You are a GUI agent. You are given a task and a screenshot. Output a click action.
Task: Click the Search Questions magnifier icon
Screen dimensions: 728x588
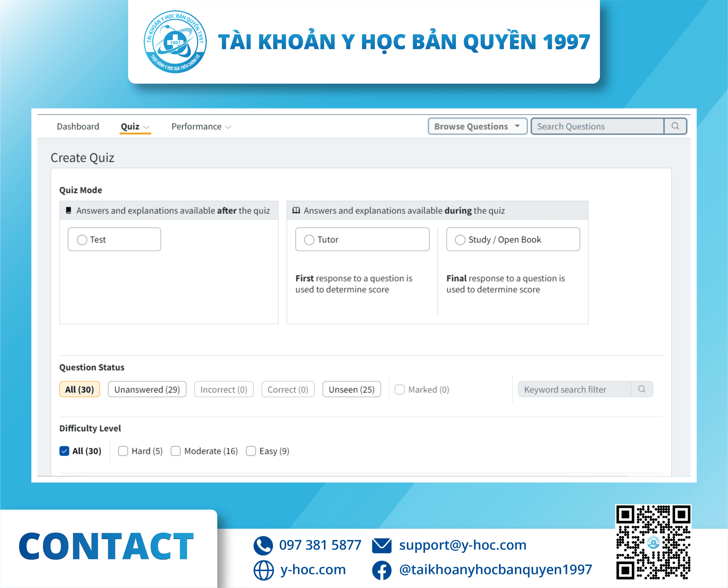pyautogui.click(x=675, y=126)
